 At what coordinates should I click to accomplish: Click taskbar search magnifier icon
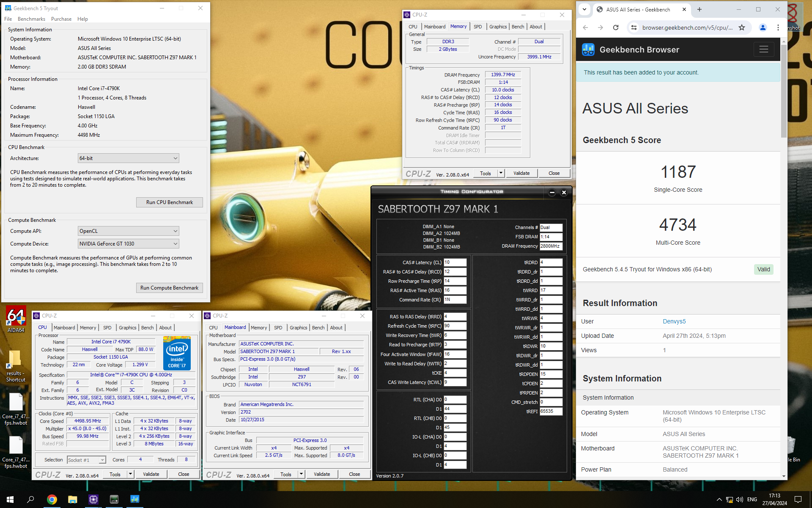click(30, 500)
